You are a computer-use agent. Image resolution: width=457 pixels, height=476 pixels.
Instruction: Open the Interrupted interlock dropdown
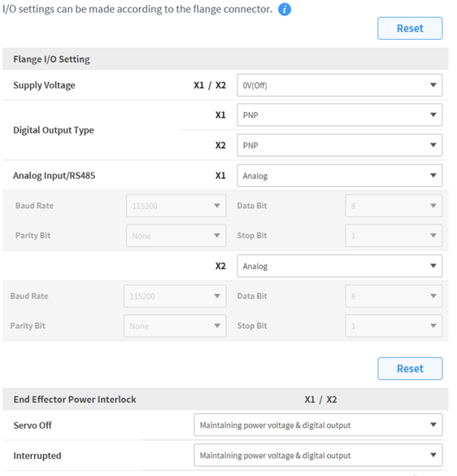coord(318,456)
